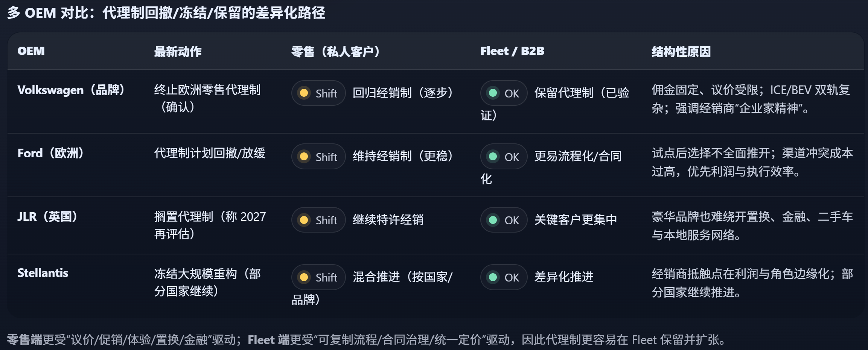Click the yellow Shift badge for JLR

(318, 220)
